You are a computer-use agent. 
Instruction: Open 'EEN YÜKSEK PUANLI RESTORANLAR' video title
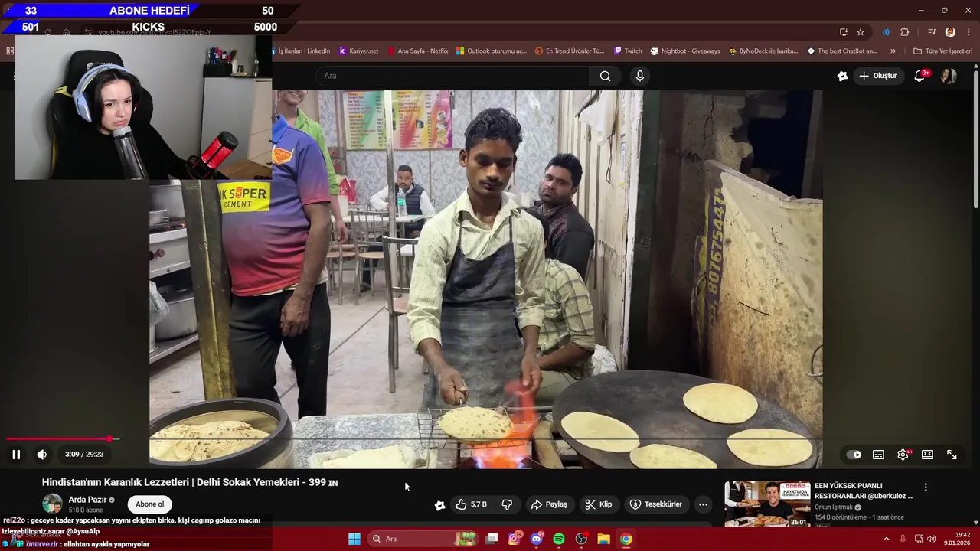coord(864,491)
